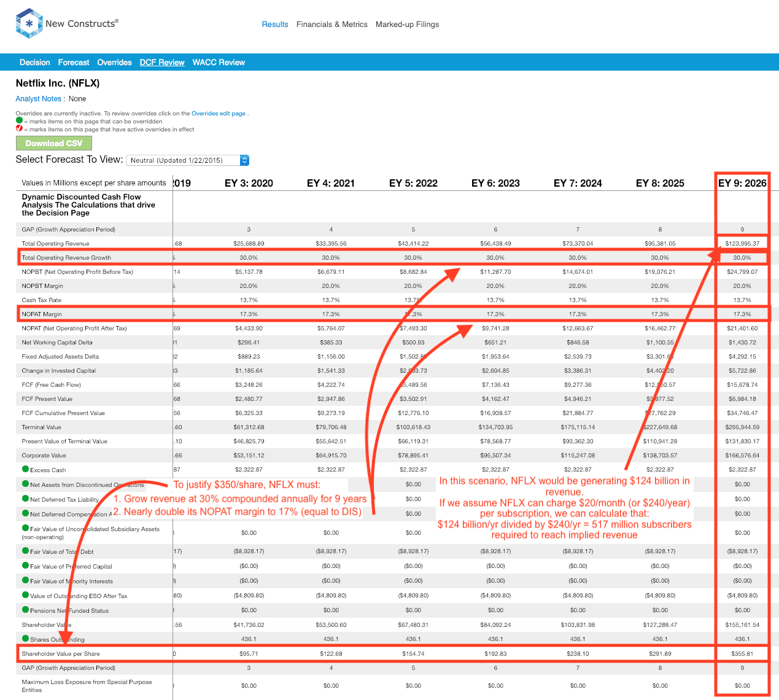Image resolution: width=779 pixels, height=700 pixels.
Task: Follow the Overrides edit page link
Action: [x=219, y=114]
